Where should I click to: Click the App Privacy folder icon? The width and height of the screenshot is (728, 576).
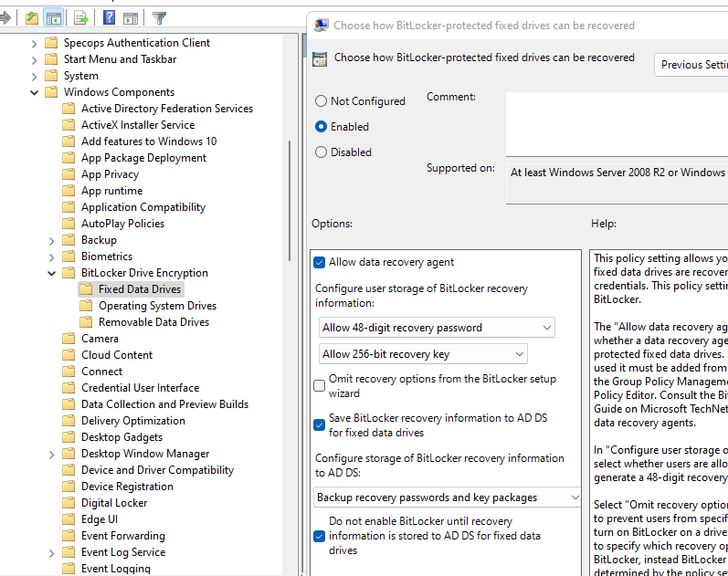(69, 174)
